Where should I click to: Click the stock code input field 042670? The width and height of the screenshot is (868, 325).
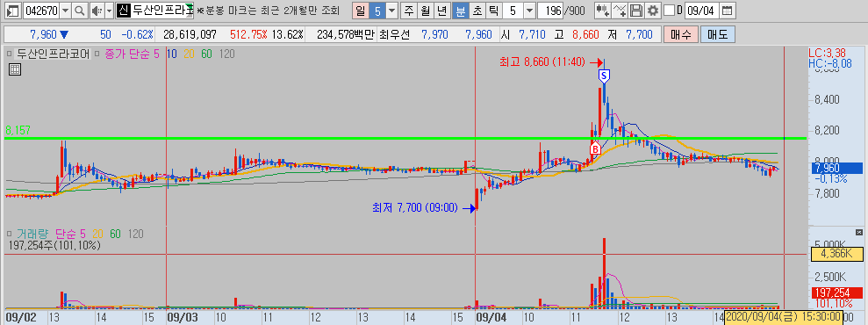[41, 10]
